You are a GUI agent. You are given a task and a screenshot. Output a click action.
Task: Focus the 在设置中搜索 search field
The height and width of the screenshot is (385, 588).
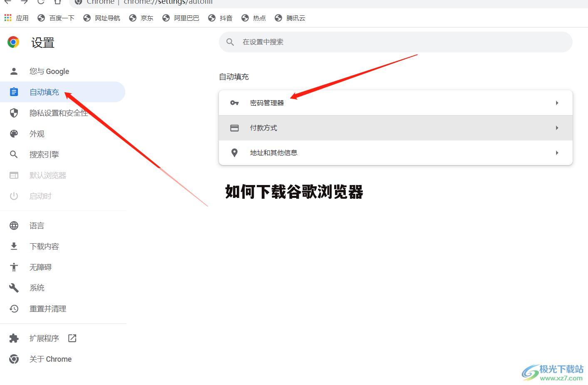tap(396, 42)
